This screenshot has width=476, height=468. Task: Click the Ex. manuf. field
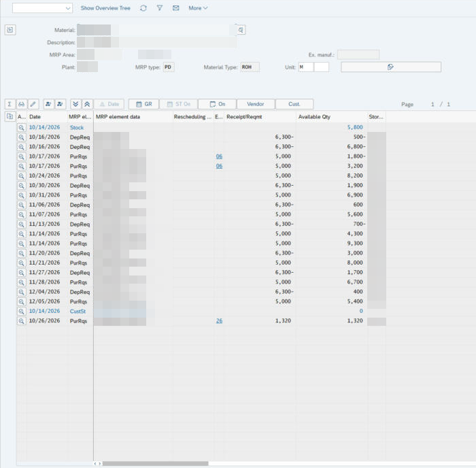pyautogui.click(x=358, y=54)
